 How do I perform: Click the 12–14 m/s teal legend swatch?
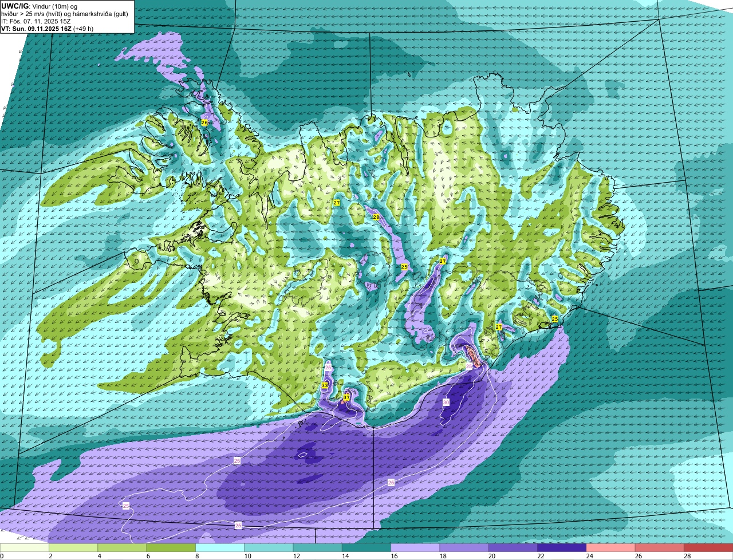pyautogui.click(x=318, y=548)
